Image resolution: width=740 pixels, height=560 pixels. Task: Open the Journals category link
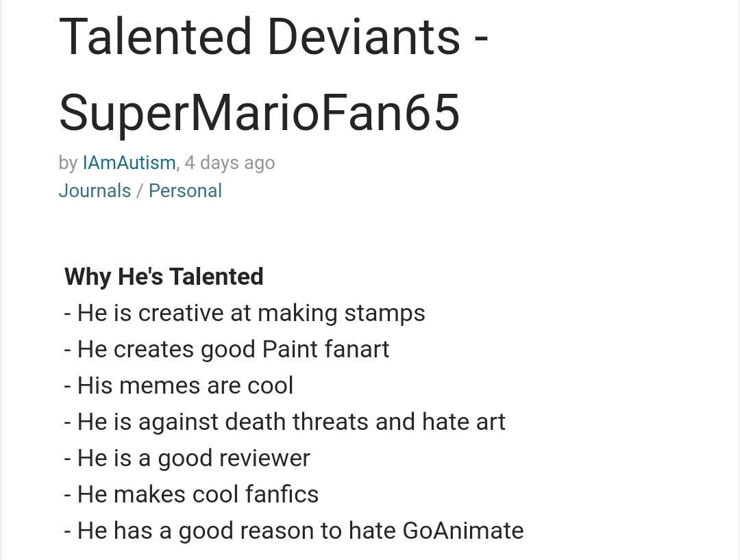coord(95,191)
